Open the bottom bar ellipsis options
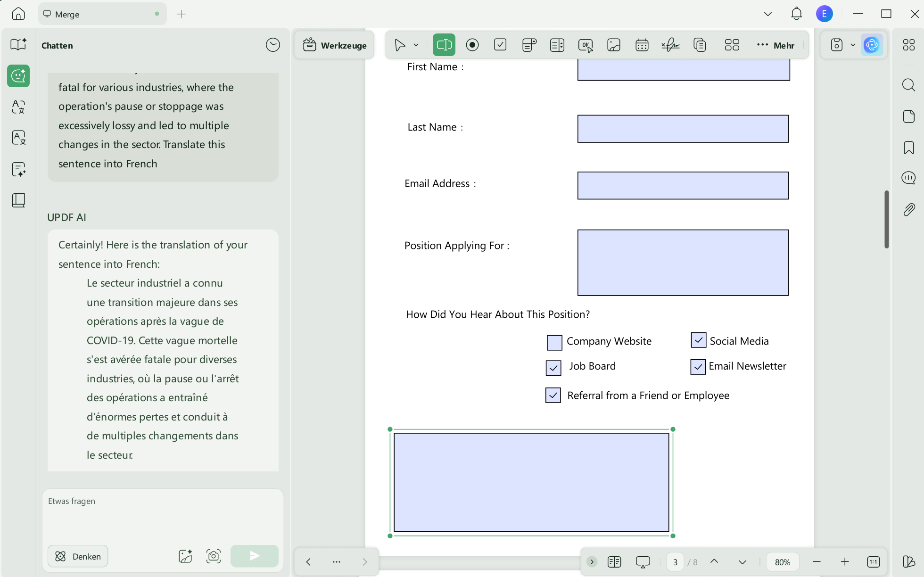 pos(336,561)
